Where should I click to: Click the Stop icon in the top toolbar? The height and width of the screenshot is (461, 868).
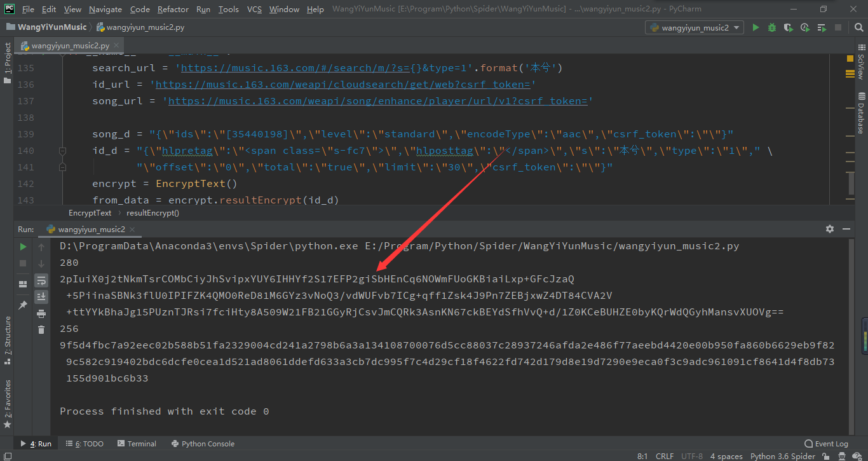(x=838, y=27)
